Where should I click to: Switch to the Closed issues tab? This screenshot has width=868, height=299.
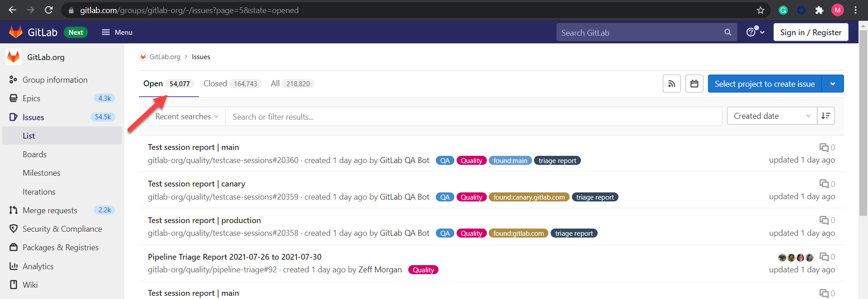coord(232,84)
